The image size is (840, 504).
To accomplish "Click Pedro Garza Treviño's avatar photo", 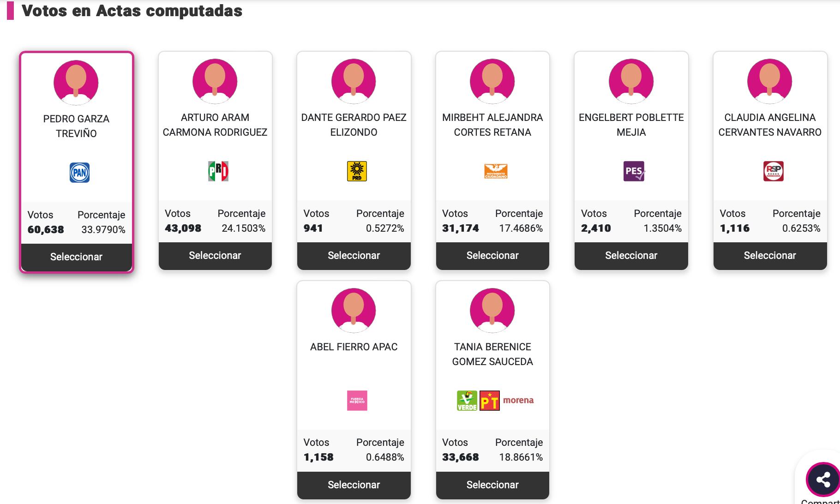I will pyautogui.click(x=76, y=82).
